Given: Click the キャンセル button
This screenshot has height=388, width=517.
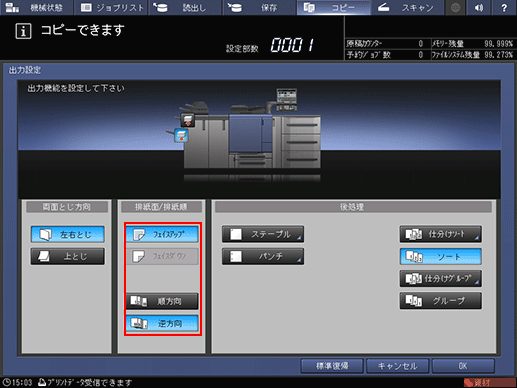Looking at the screenshot, I should coord(397,366).
